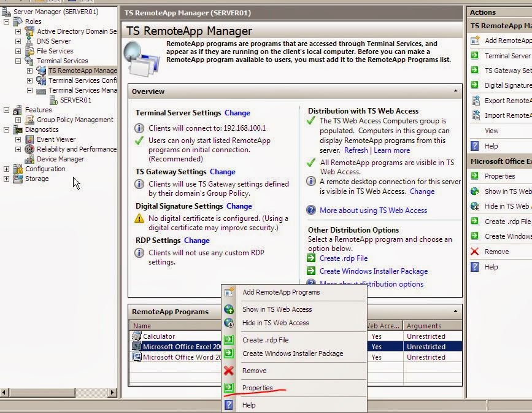
Task: Click the Hide in TS Web globe icon in Actions pane
Action: [475, 206]
